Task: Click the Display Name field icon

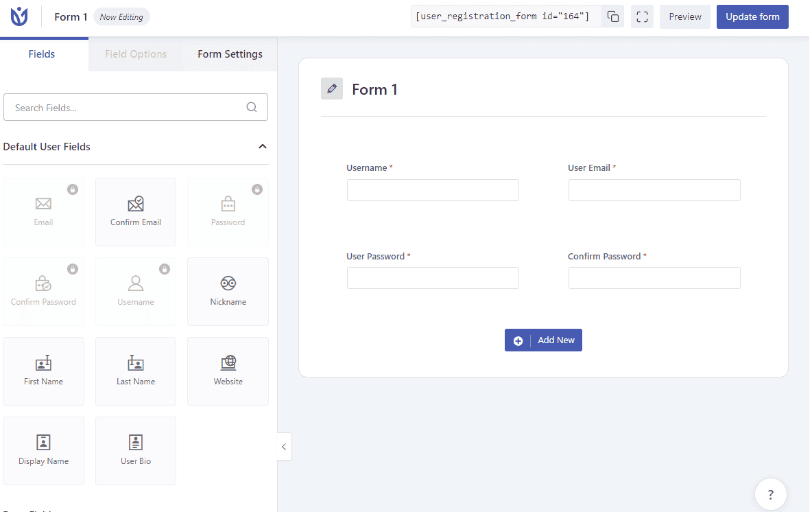Action: [43, 443]
